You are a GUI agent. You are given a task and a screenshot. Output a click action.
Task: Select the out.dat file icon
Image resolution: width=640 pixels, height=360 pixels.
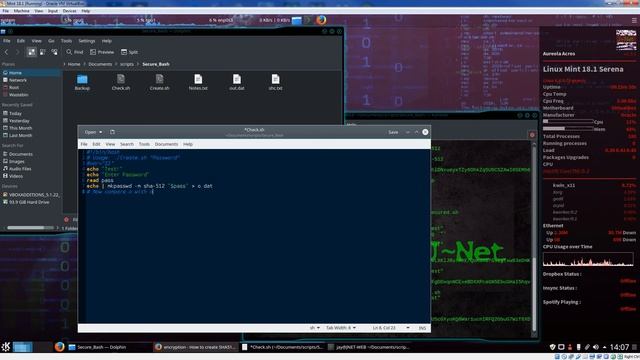pyautogui.click(x=237, y=82)
